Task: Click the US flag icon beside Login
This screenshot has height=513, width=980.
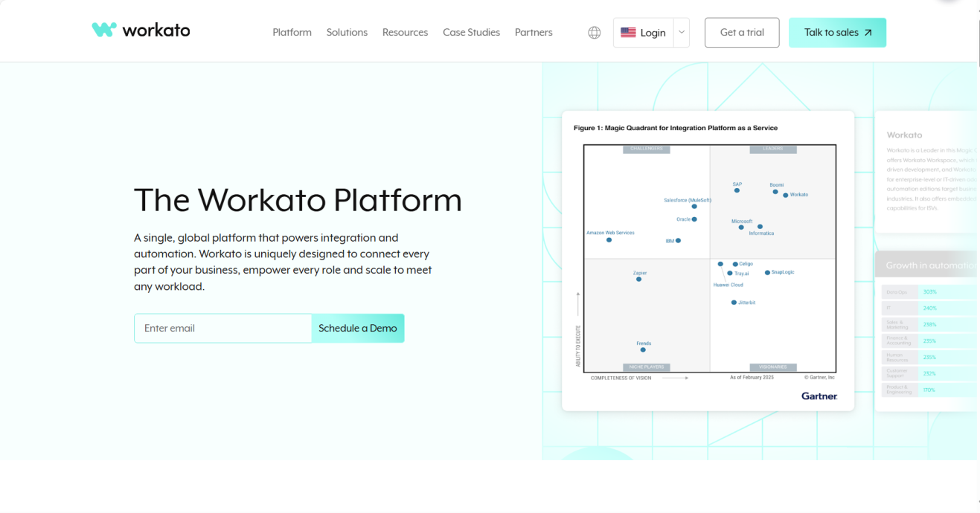Action: click(x=628, y=33)
